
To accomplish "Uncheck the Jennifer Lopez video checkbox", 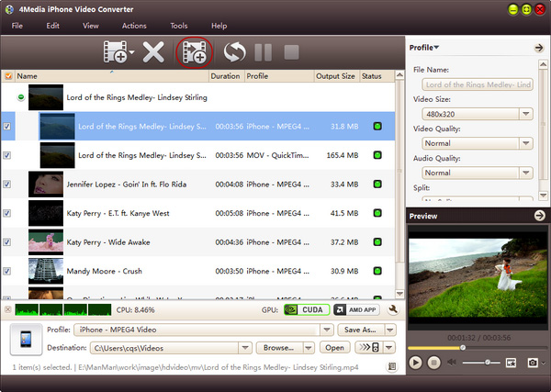I will pos(8,185).
